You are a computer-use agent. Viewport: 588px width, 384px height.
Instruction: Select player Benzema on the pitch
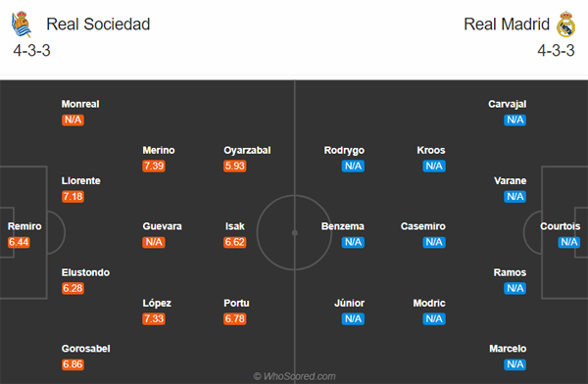(x=342, y=226)
